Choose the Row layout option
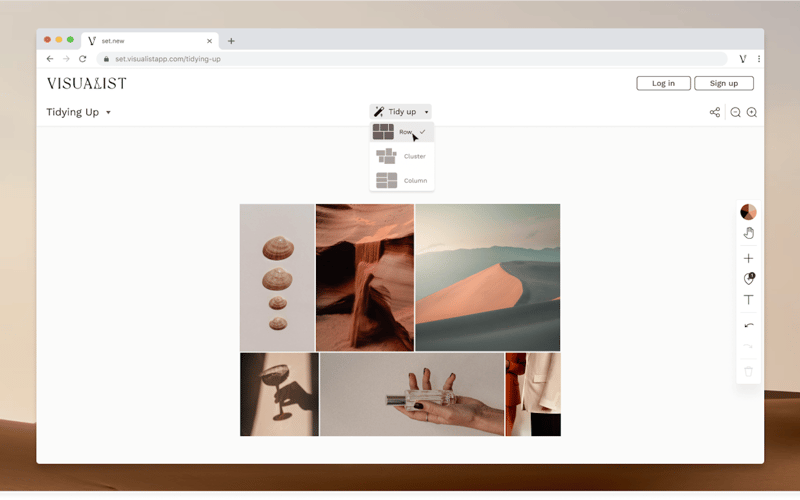 pyautogui.click(x=402, y=132)
